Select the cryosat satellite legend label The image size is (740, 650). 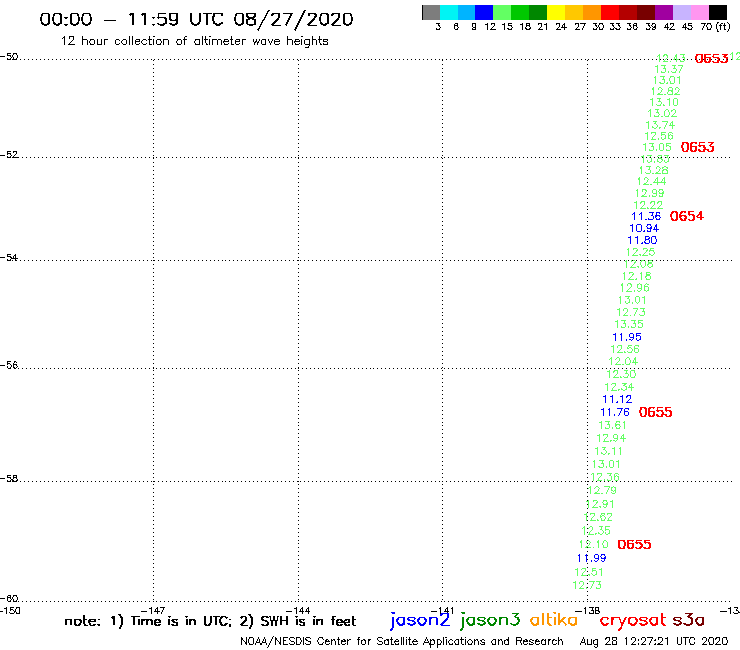pyautogui.click(x=633, y=620)
